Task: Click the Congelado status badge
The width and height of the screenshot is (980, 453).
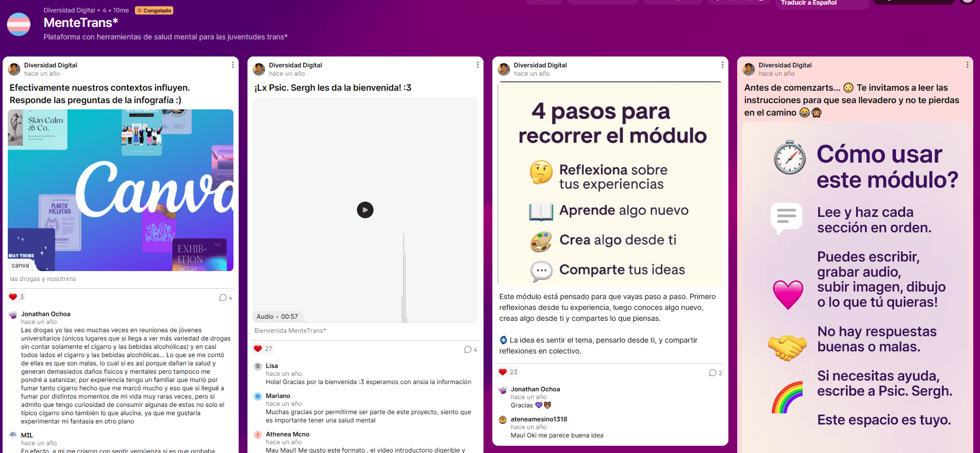Action: pos(154,10)
